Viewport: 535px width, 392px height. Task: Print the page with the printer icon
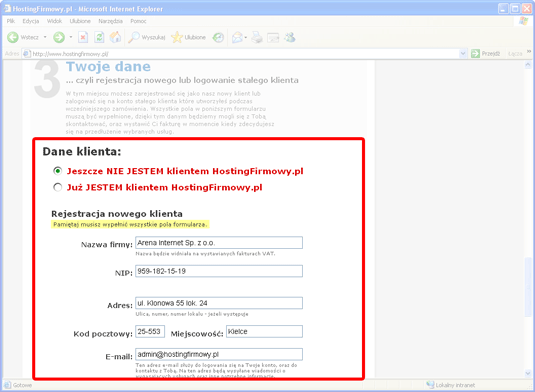click(257, 37)
